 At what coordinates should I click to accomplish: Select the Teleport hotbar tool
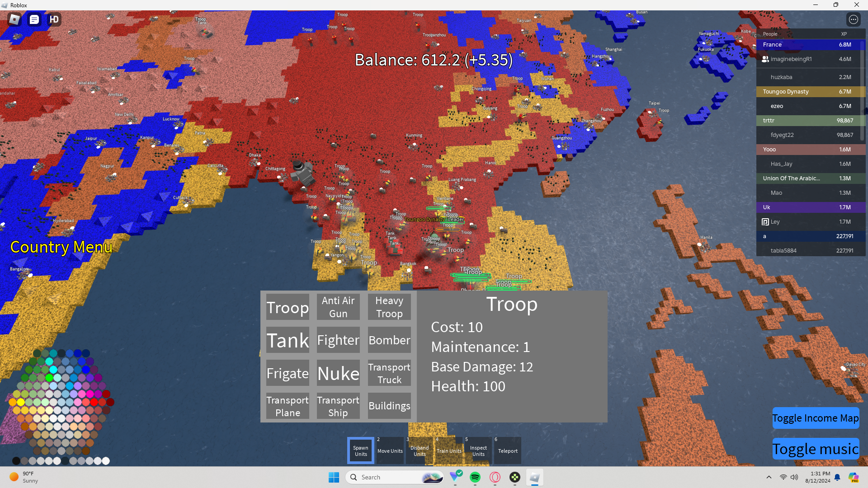click(x=507, y=450)
